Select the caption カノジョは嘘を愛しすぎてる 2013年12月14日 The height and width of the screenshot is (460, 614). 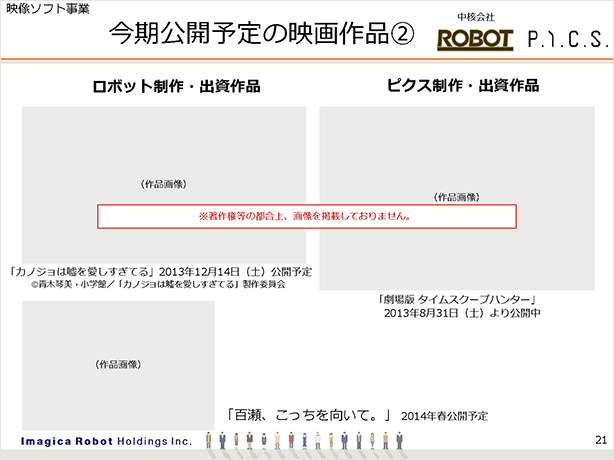coord(161,272)
